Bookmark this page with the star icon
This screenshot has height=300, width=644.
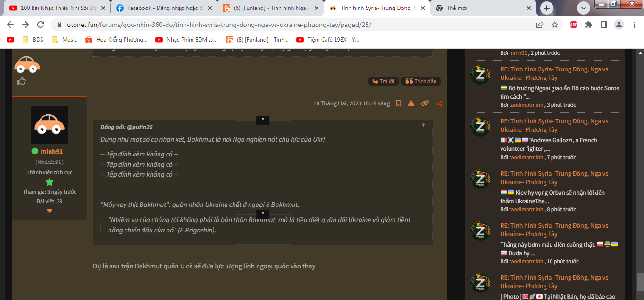click(x=555, y=25)
